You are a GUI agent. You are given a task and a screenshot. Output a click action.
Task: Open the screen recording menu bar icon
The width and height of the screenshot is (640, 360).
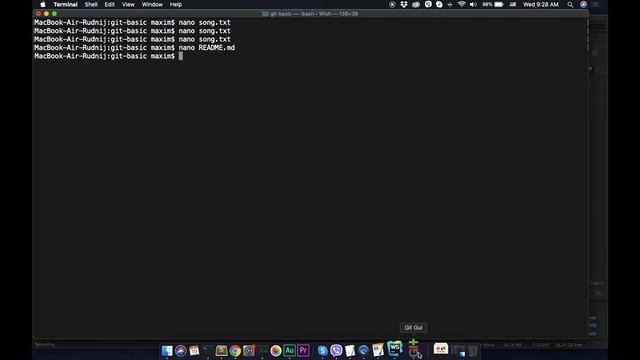(x=392, y=4)
